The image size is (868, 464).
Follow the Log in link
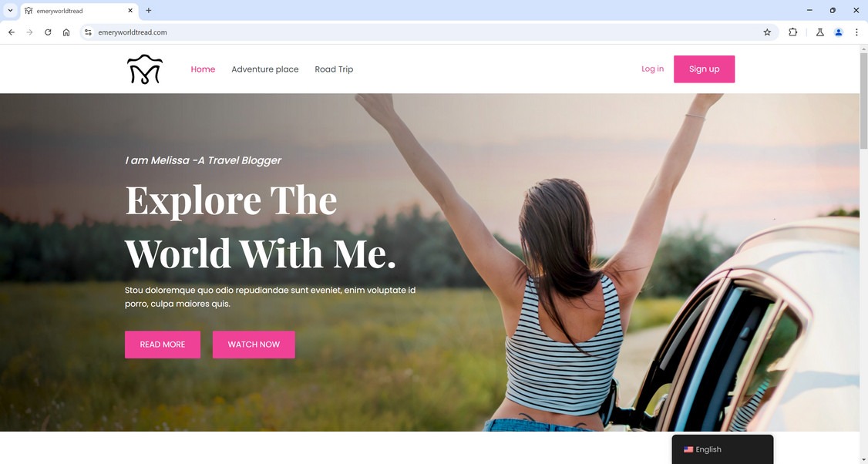click(653, 69)
